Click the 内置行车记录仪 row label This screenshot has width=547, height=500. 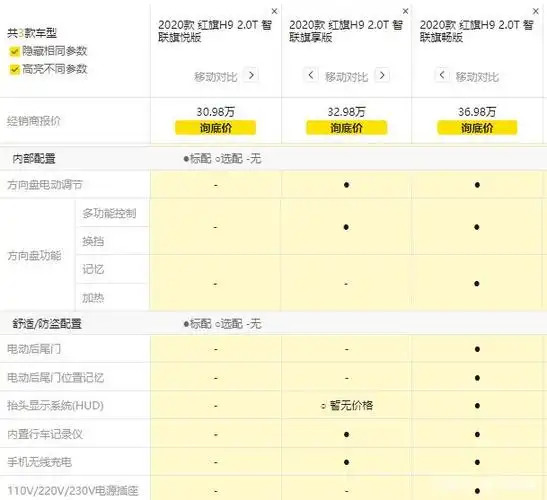45,434
